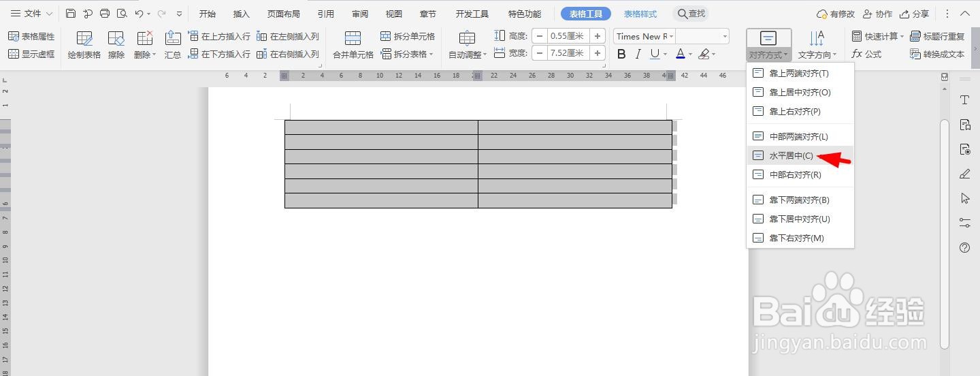Insert a column right with 在右侧插入列

[288, 54]
